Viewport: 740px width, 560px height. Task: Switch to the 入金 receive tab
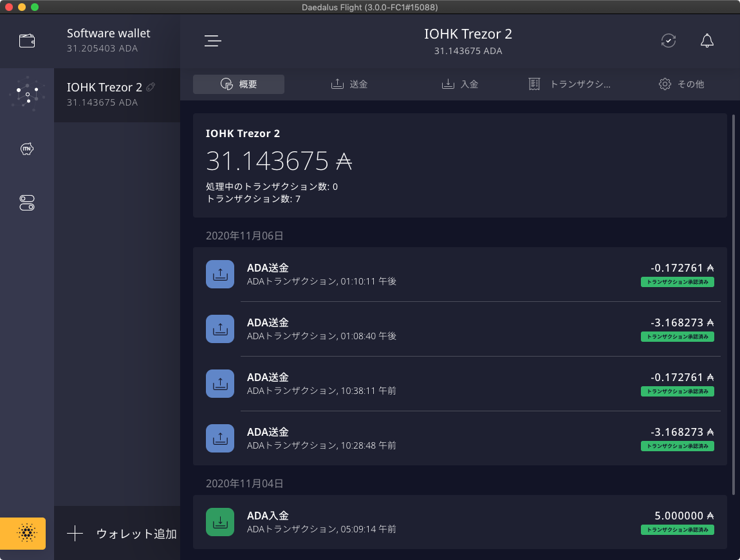[x=460, y=84]
